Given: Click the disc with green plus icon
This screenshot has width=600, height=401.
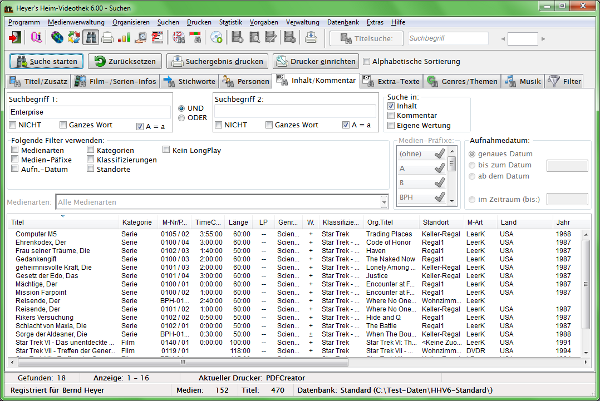Looking at the screenshot, I should 217,38.
